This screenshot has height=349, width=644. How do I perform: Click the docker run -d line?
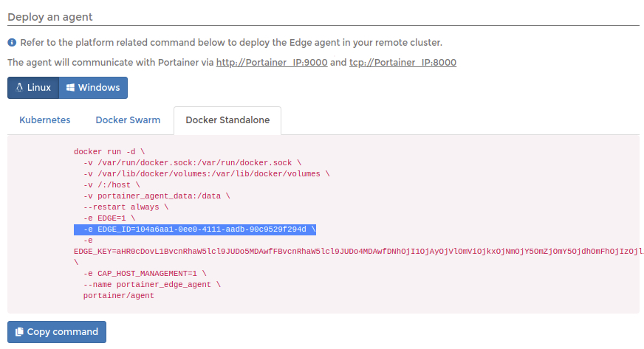coord(109,152)
